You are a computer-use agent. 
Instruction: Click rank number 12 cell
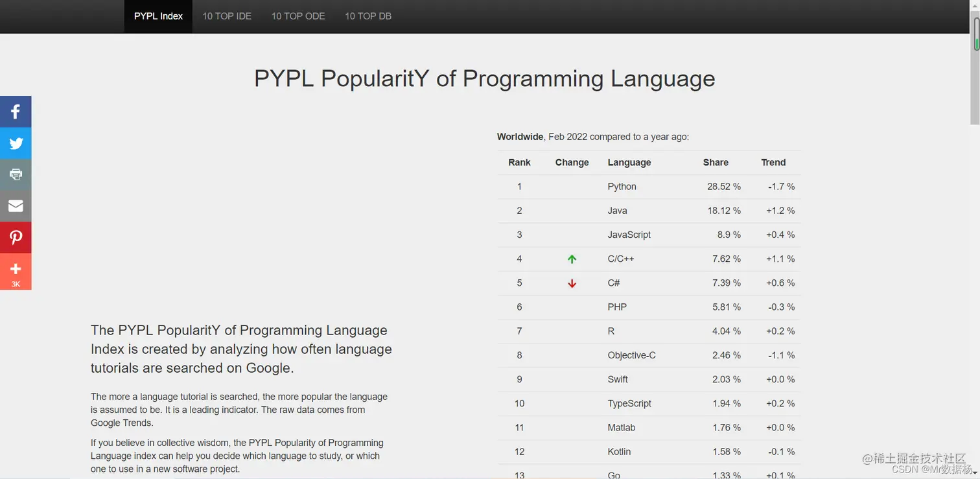click(519, 452)
